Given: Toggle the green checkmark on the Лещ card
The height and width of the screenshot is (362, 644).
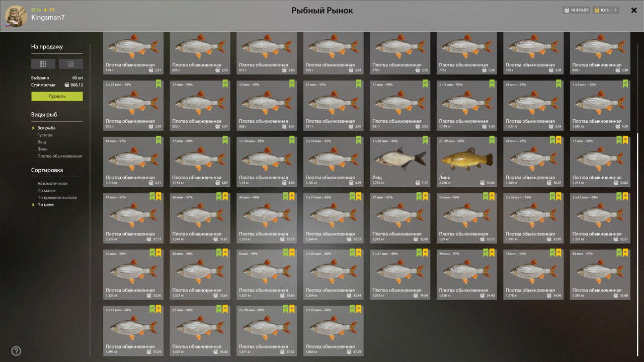Looking at the screenshot, I should (x=425, y=140).
